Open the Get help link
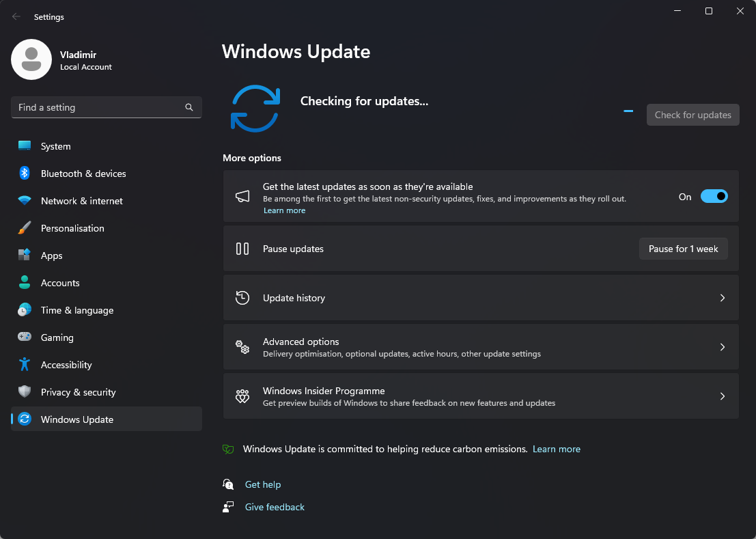756x539 pixels. pyautogui.click(x=263, y=484)
